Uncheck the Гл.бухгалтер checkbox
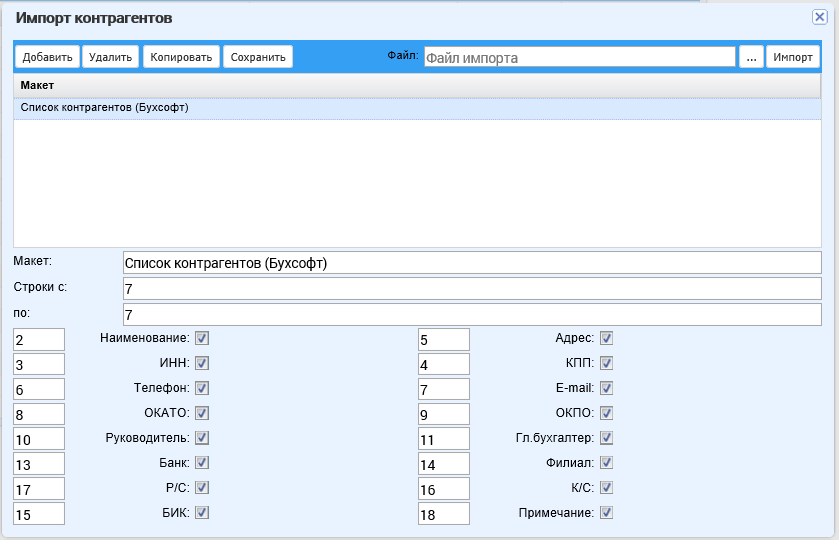The width and height of the screenshot is (839, 540). click(606, 438)
